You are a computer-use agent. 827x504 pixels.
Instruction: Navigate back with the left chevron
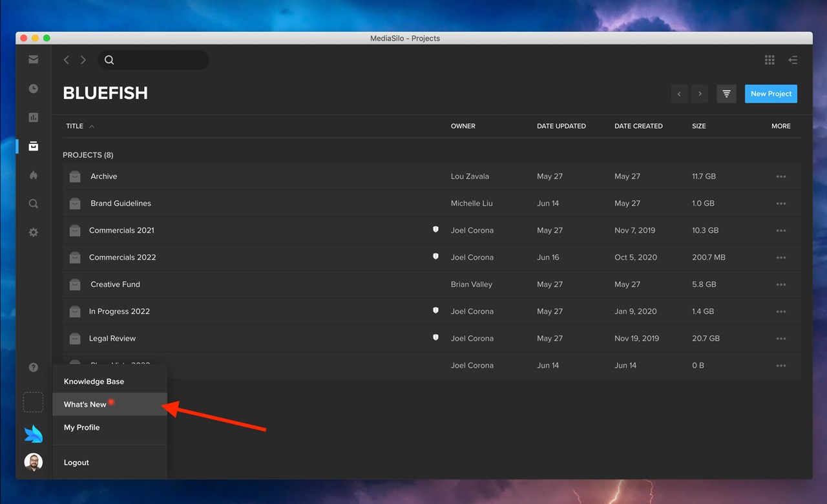coord(66,60)
